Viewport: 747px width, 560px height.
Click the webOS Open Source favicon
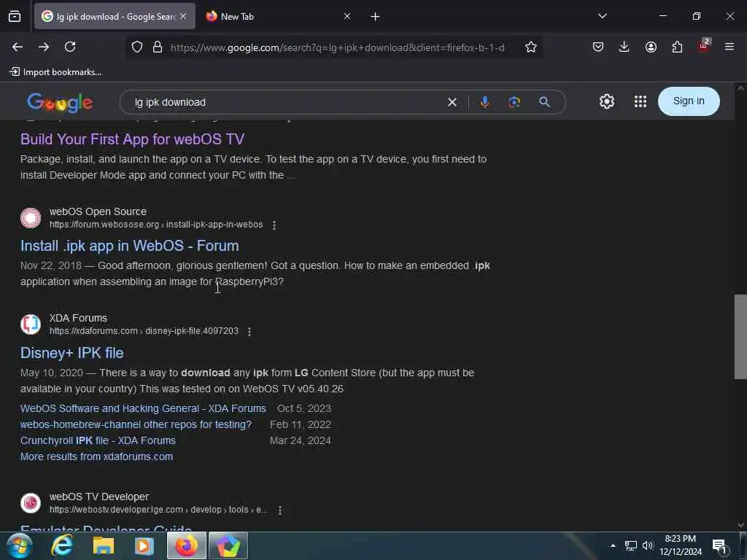[31, 218]
